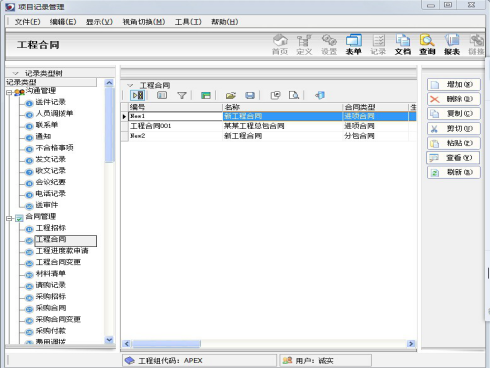Image resolution: width=491 pixels, height=369 pixels.
Task: Click the filter funnel icon in grid toolbar
Action: point(182,96)
